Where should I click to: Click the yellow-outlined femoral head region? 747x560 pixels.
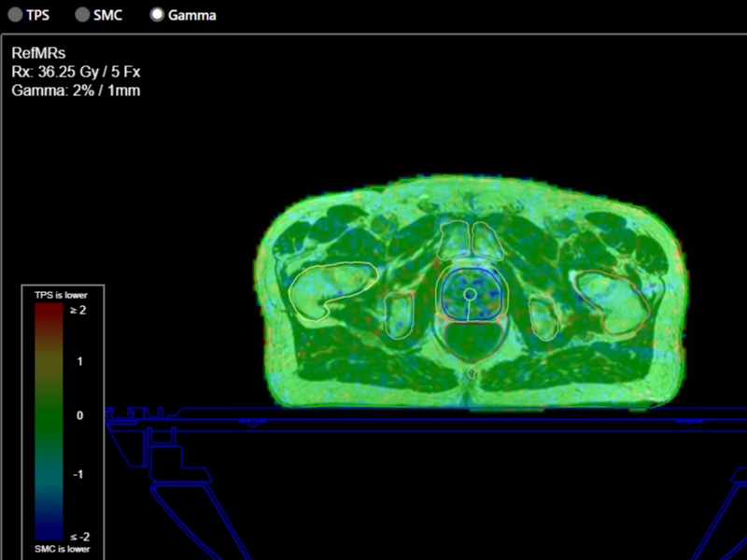(332, 291)
